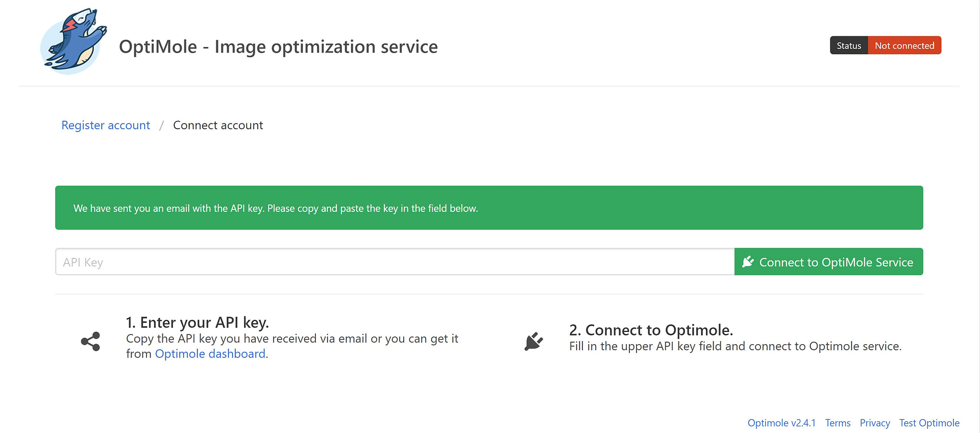
Task: Click the Optimole v2.4.1 footer link
Action: pyautogui.click(x=781, y=423)
